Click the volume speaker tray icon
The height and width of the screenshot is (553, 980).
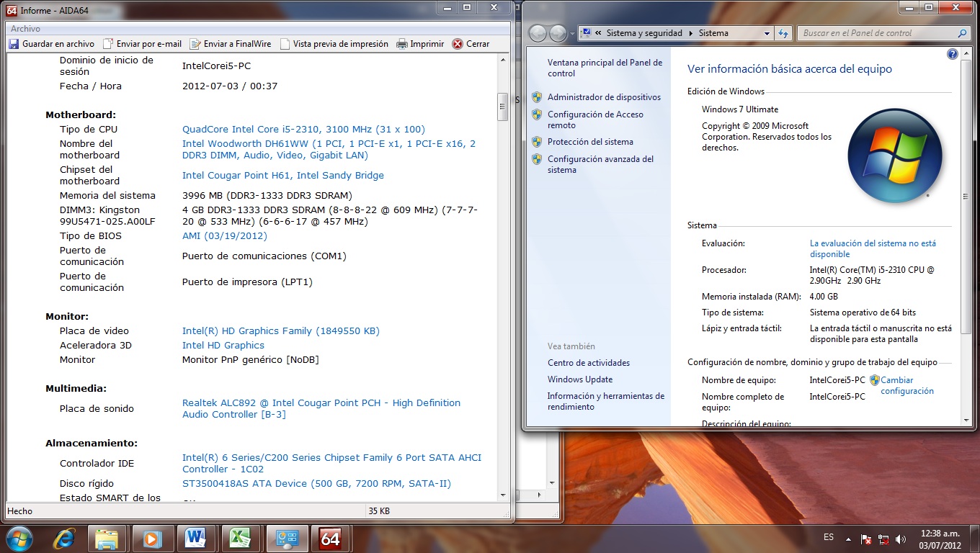click(x=900, y=539)
